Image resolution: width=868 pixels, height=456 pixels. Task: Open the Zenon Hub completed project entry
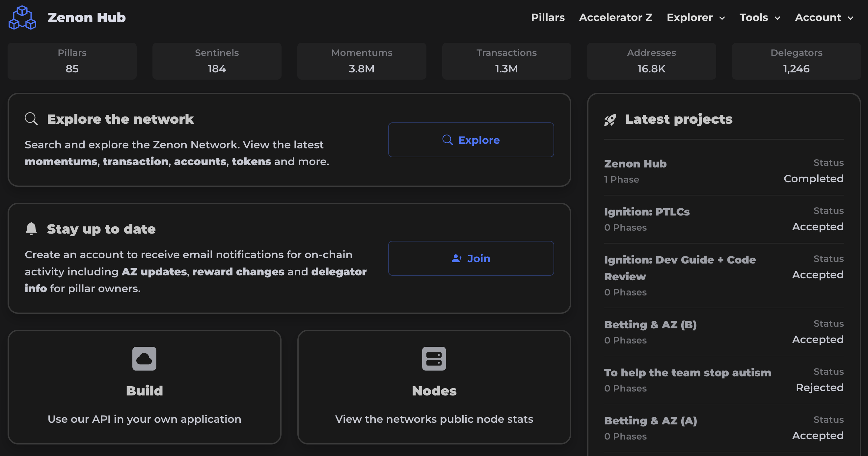[x=635, y=164]
